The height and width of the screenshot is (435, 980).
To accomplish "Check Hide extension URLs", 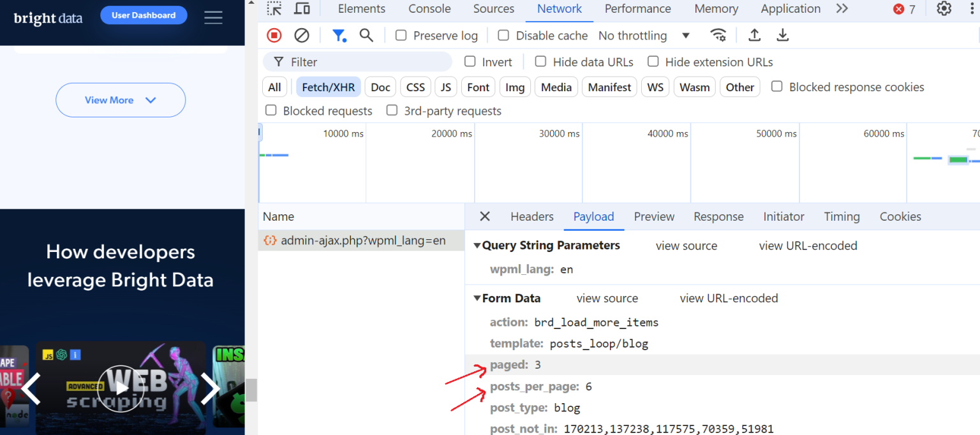I will (653, 61).
